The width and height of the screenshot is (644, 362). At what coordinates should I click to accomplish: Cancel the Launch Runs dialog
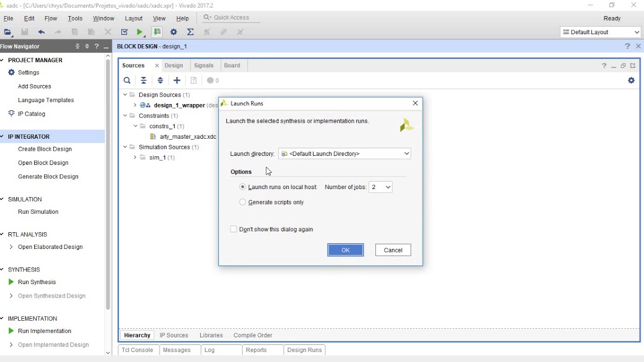393,250
